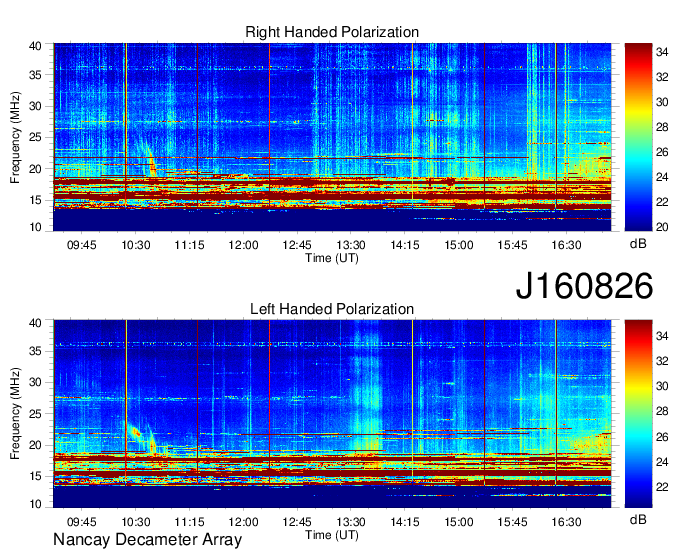
Task: Click "24" label on lower dB color bar
Action: (662, 462)
